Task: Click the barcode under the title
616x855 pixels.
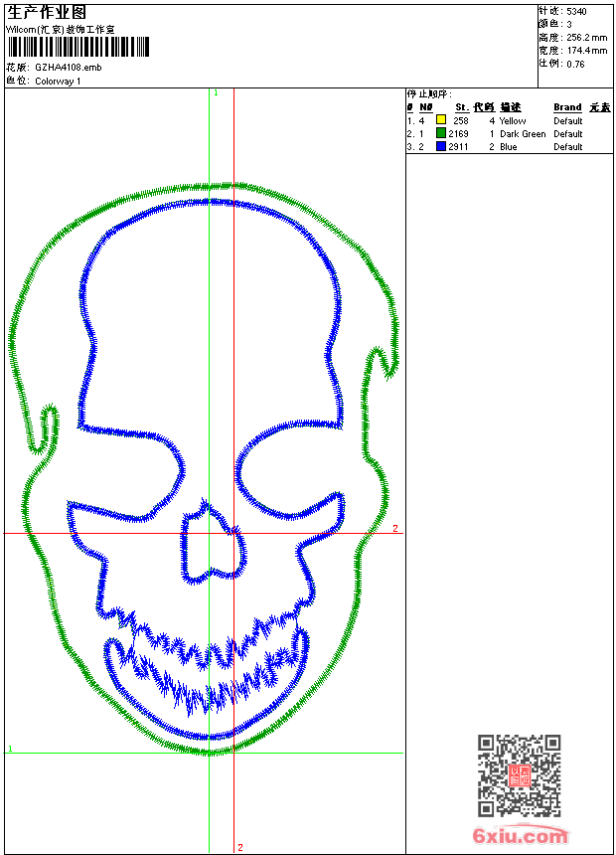Action: click(77, 47)
